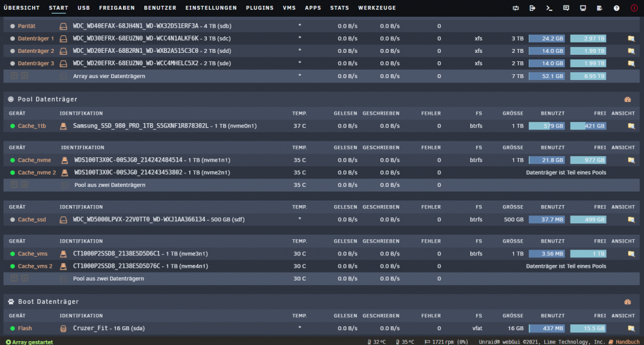Browse Datenträger 3 via folder icon
644x345 pixels.
(x=631, y=64)
